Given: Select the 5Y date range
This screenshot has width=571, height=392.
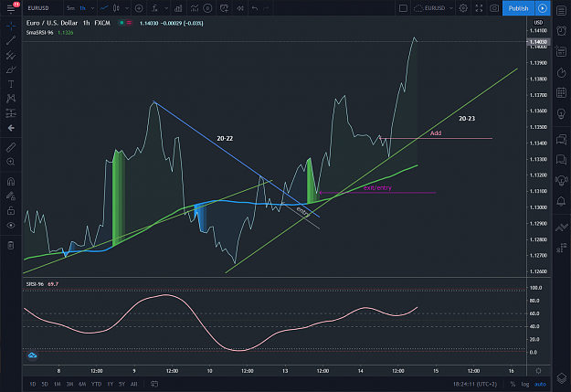Looking at the screenshot, I should click(122, 384).
